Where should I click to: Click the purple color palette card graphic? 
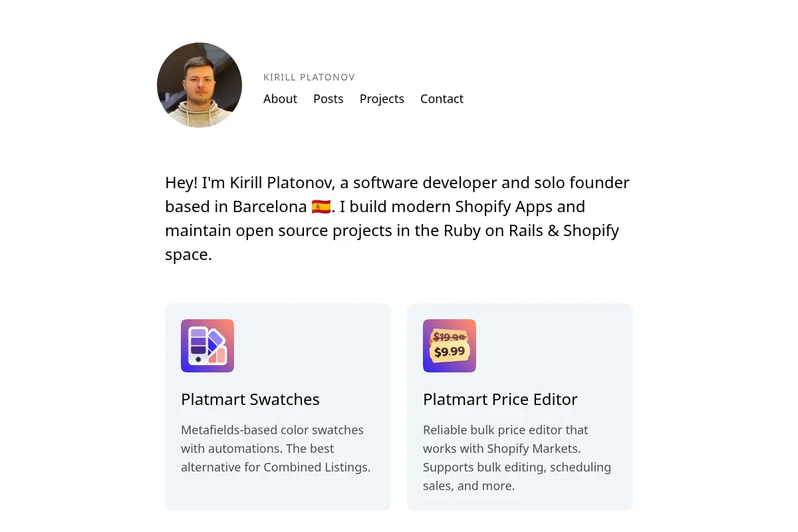click(198, 346)
